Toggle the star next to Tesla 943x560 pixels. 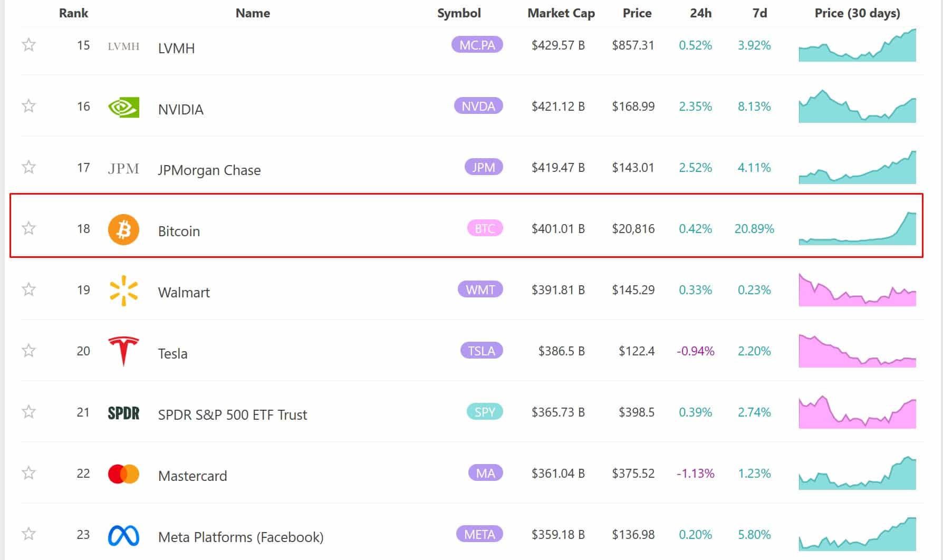(x=29, y=351)
